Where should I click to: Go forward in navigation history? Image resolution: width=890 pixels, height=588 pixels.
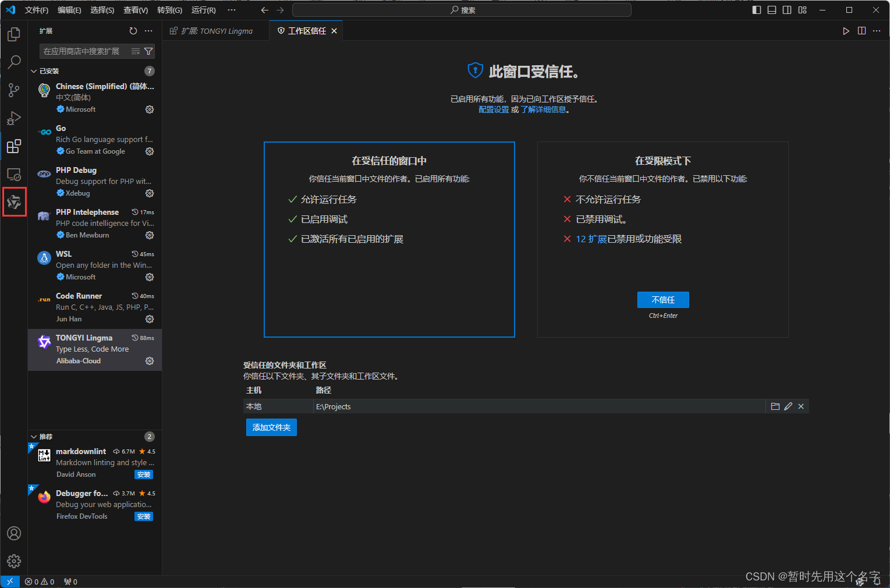click(x=280, y=10)
